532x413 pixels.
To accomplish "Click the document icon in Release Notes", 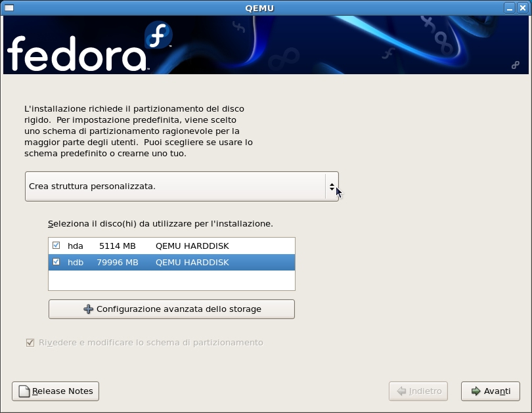I will [24, 391].
